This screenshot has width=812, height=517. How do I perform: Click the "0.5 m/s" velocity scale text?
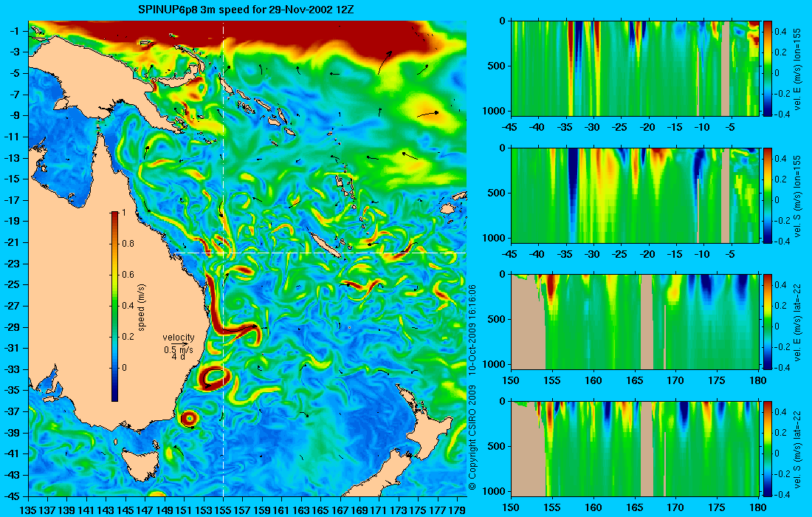tap(178, 349)
